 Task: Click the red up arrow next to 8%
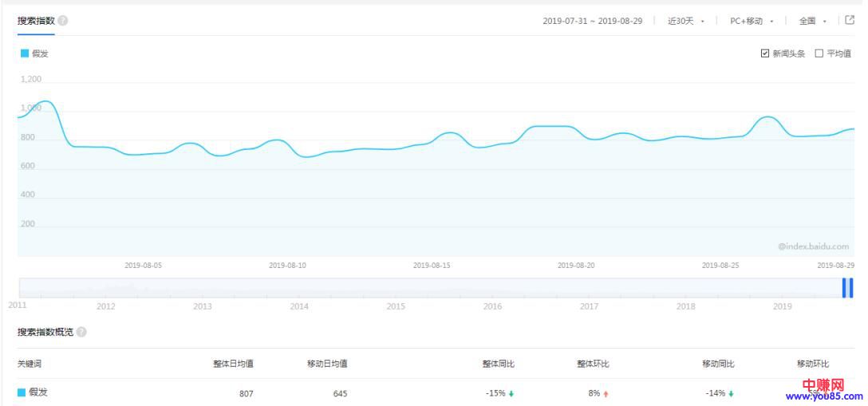(x=606, y=393)
